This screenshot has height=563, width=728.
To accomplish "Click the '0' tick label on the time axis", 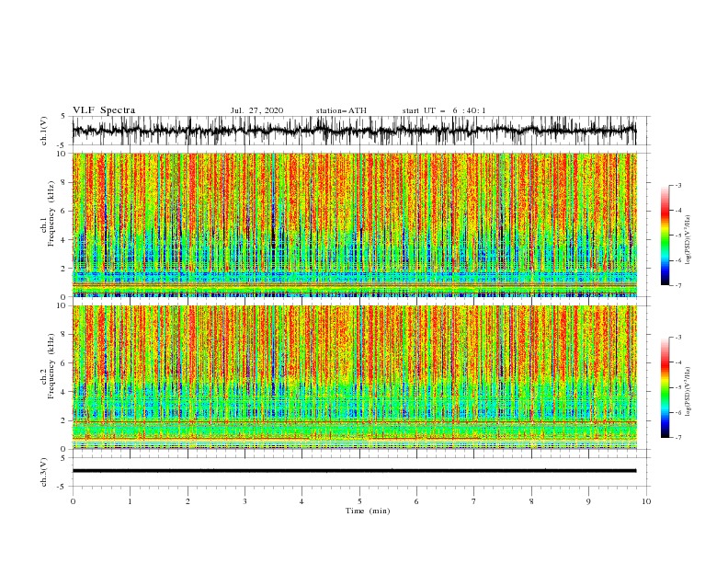I will coord(73,501).
